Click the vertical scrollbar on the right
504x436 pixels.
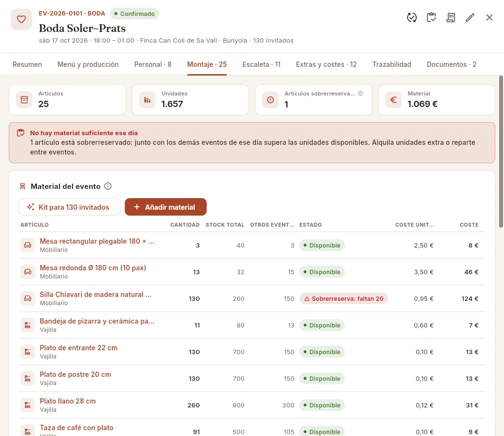click(501, 152)
